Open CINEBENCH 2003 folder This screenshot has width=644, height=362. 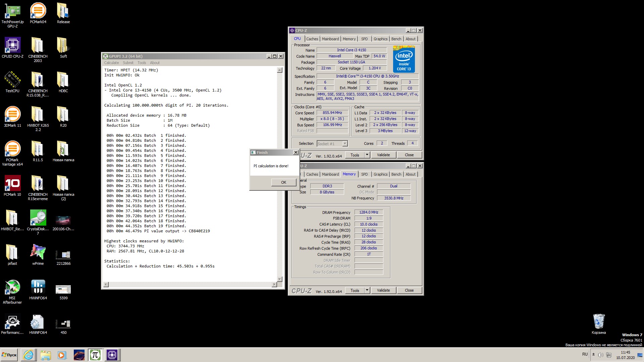point(38,49)
